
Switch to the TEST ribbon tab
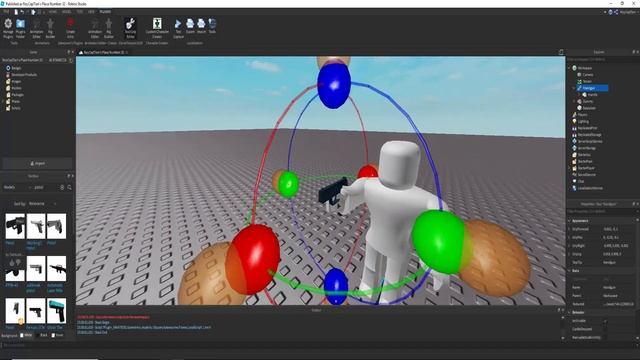pos(80,12)
